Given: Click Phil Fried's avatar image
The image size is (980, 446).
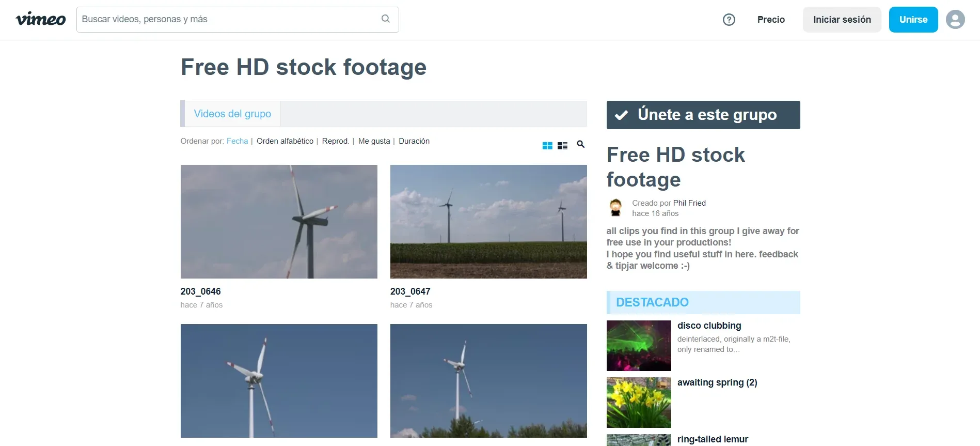Looking at the screenshot, I should 615,207.
